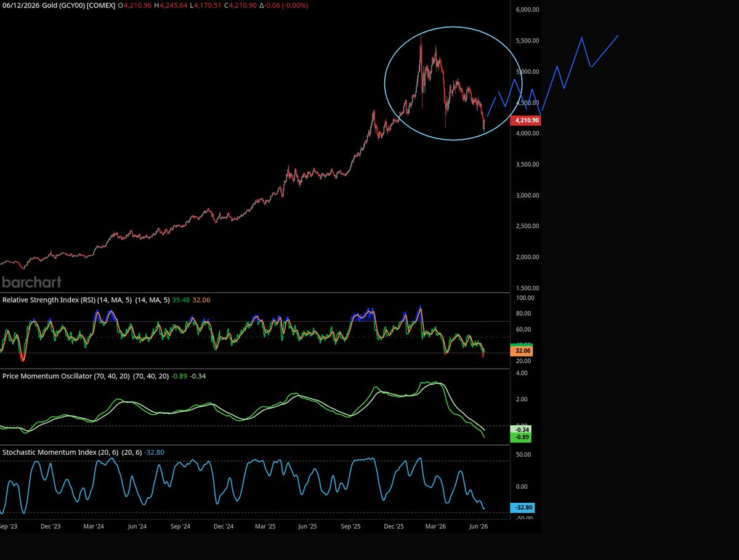
Task: Click the Mar '24 date axis label
Action: (93, 527)
